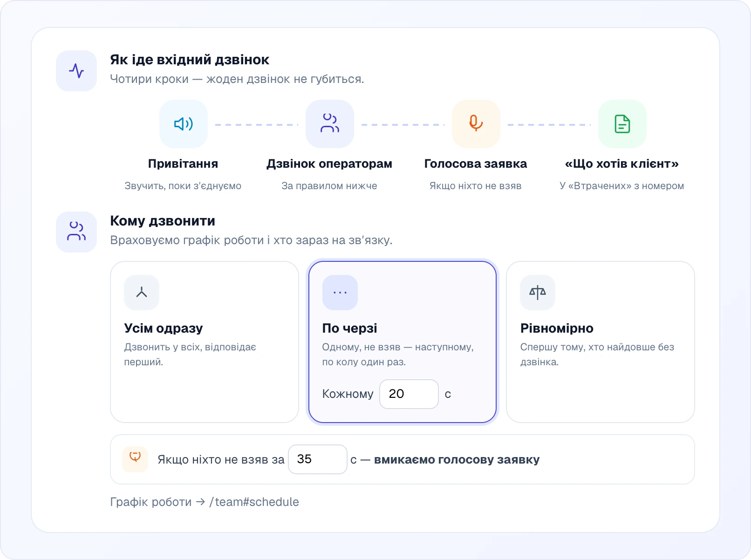This screenshot has width=751, height=560.
Task: Select the 'По черзі' ring strategy
Action: pyautogui.click(x=403, y=342)
